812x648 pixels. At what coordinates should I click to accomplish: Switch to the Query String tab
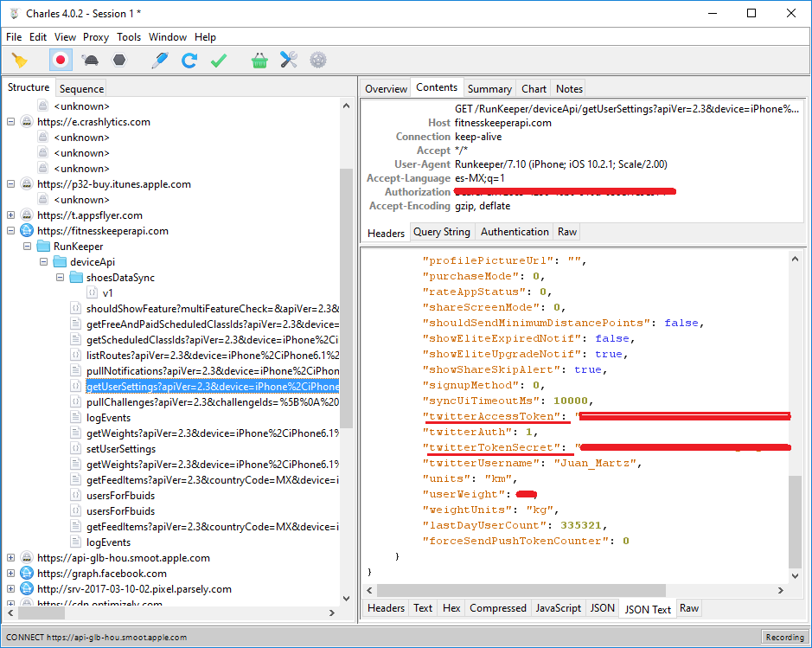(x=442, y=232)
